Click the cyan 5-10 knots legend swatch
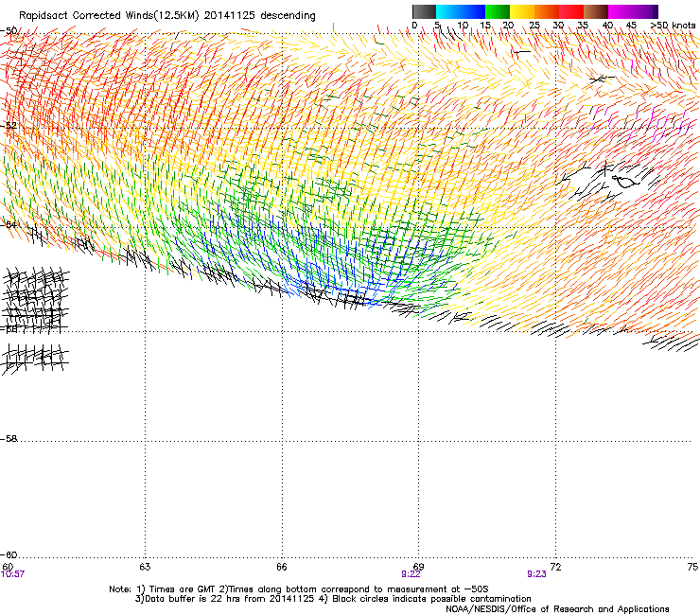This screenshot has height=615, width=700. (x=448, y=11)
